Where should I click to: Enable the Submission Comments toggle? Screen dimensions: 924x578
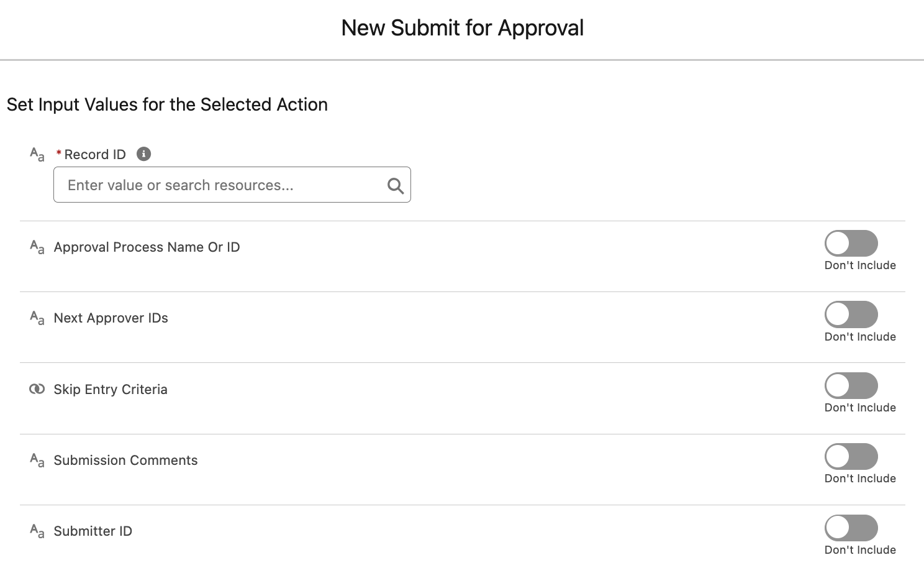(x=851, y=456)
